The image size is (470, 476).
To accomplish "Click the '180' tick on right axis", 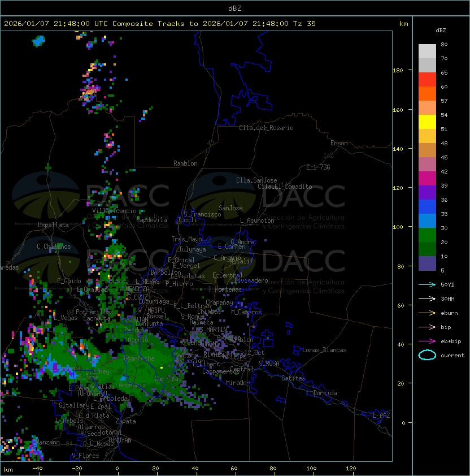I will [x=398, y=71].
